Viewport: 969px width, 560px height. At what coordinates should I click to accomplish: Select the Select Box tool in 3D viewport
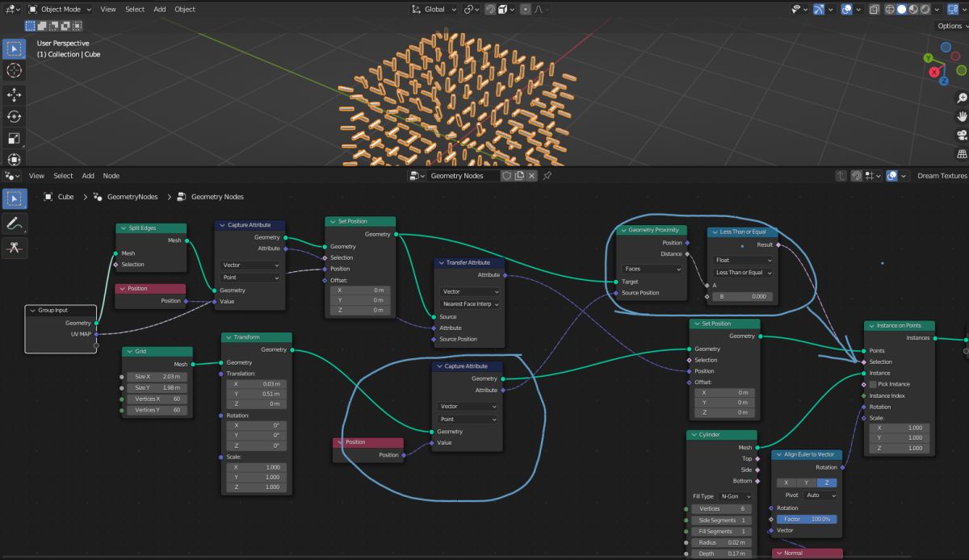pyautogui.click(x=15, y=48)
